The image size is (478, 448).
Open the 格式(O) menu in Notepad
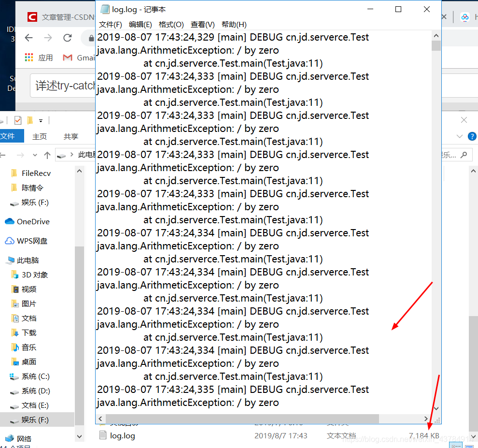point(171,25)
